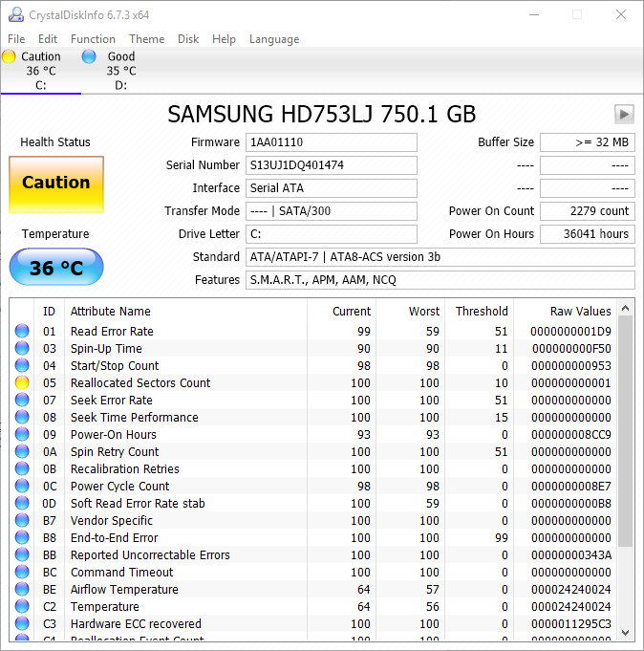The image size is (644, 651).
Task: Click the blue status dot for Read Error Rate
Action: [22, 332]
